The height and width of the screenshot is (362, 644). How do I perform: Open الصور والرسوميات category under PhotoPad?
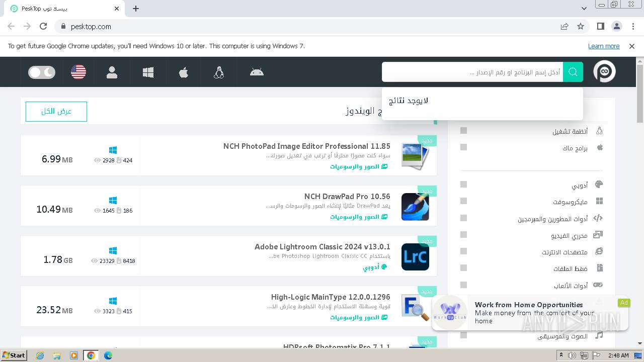coord(359,166)
